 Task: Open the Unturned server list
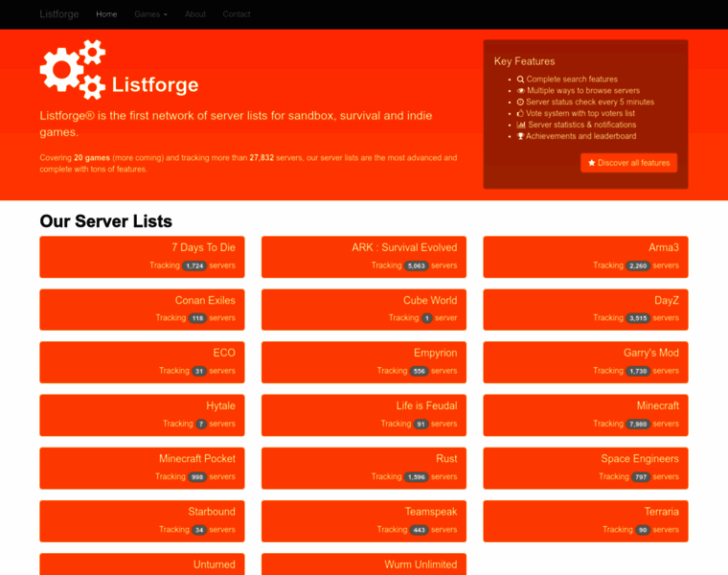tap(142, 564)
